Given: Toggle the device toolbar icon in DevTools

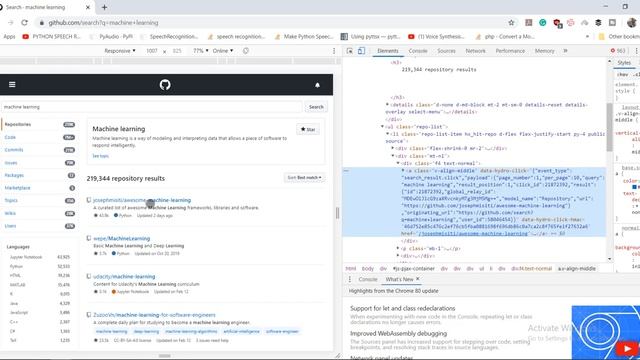Looking at the screenshot, I should (x=361, y=51).
